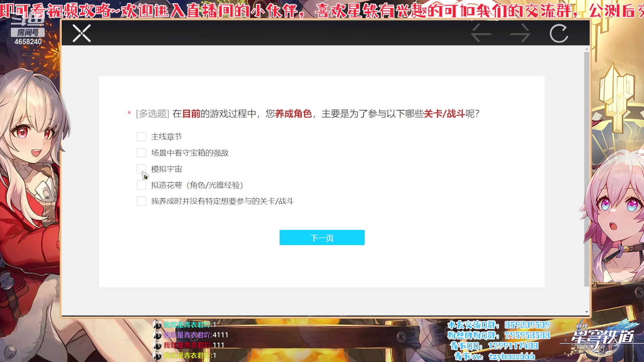This screenshot has height=362, width=644.
Task: Select the 模拟宇宙 checkbox
Action: click(x=141, y=169)
